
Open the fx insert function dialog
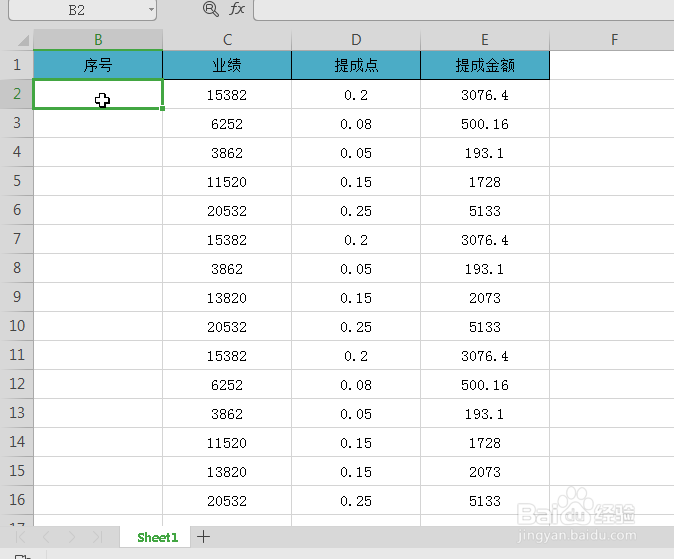[237, 9]
